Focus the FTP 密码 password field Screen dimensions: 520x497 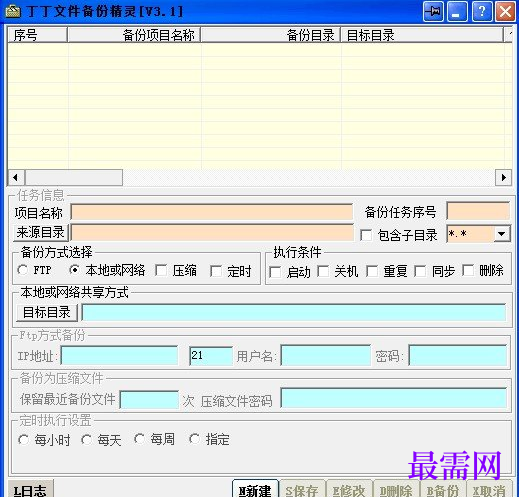pos(457,355)
